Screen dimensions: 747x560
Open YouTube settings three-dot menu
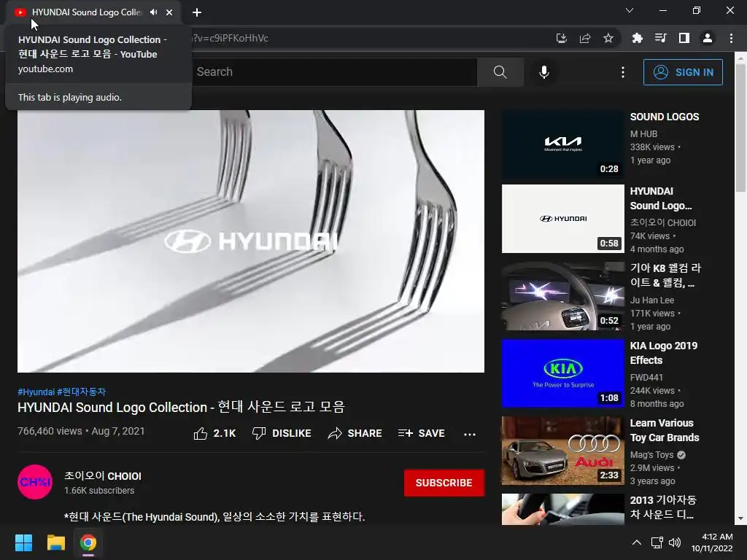pos(623,72)
